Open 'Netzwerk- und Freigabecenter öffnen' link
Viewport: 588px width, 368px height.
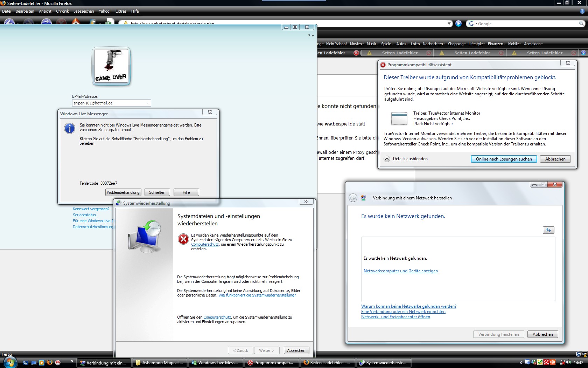pos(395,317)
